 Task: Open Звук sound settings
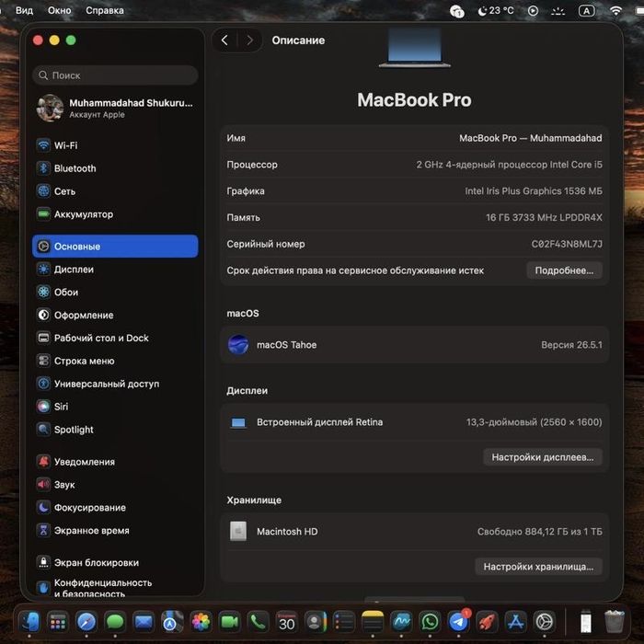coord(115,485)
